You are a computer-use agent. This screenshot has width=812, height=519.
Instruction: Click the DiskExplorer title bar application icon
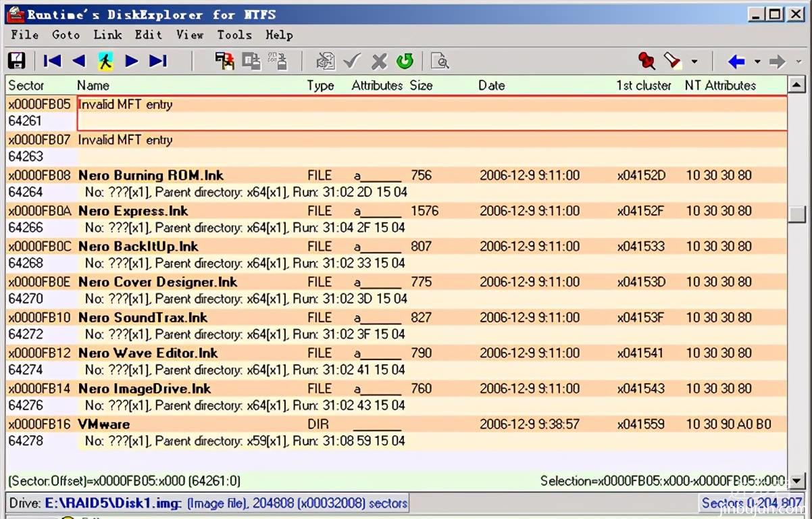(x=14, y=14)
